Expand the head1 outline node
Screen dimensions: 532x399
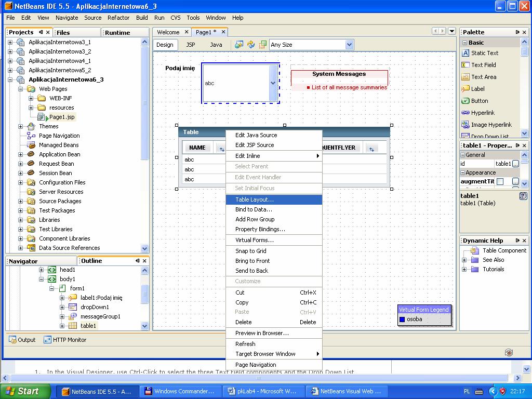point(41,270)
